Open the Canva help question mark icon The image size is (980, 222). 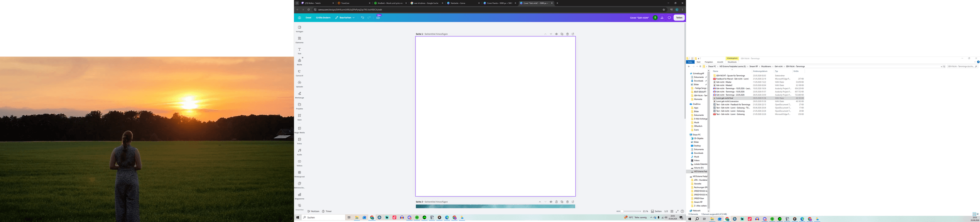(682, 211)
